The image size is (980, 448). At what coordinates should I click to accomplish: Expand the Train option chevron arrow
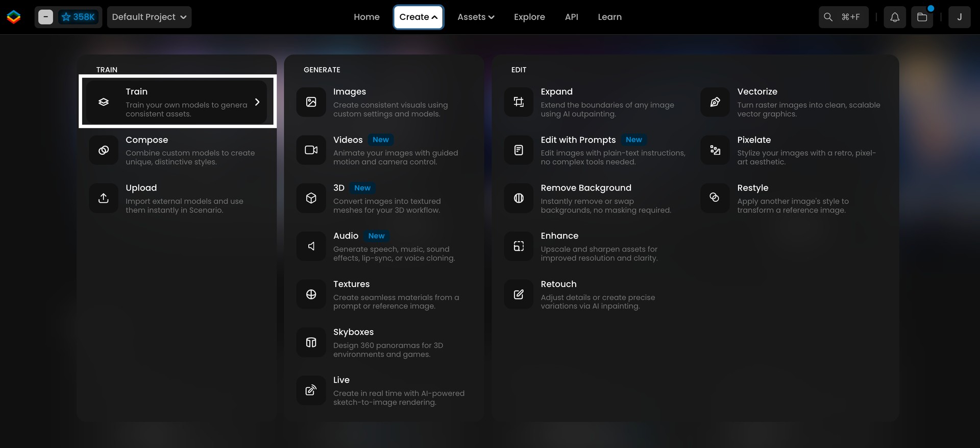pos(257,102)
